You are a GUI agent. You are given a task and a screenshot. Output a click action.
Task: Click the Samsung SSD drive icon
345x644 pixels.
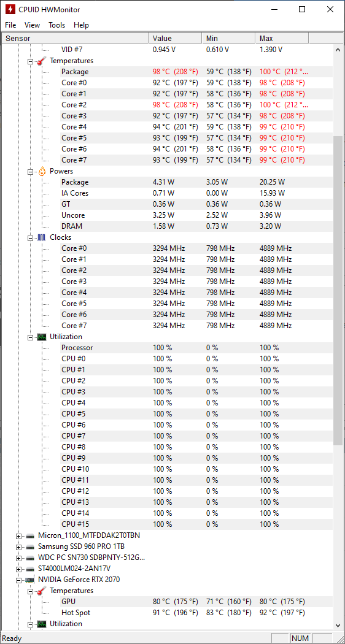(x=30, y=547)
